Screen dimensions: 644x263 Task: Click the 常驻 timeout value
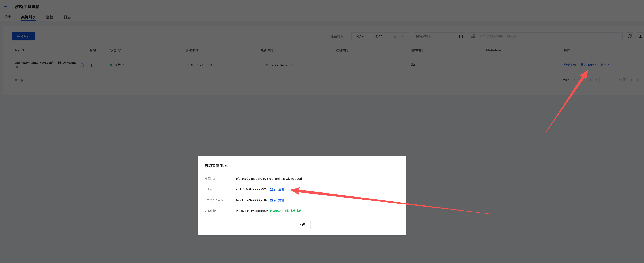(414, 65)
